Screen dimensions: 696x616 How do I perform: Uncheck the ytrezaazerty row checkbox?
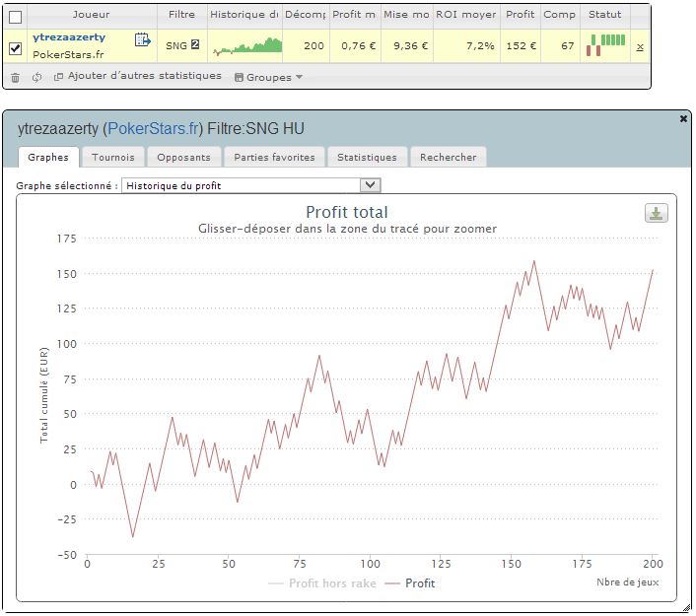(x=15, y=48)
